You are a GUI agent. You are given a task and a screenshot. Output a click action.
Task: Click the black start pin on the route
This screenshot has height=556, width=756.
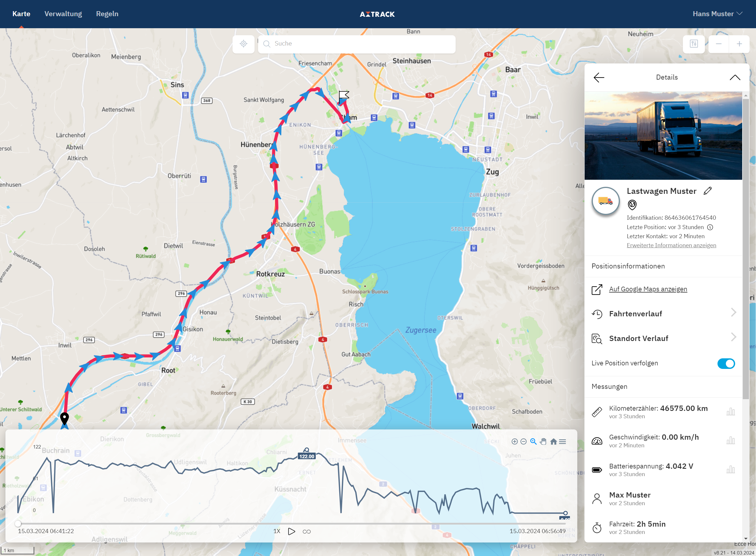point(64,418)
